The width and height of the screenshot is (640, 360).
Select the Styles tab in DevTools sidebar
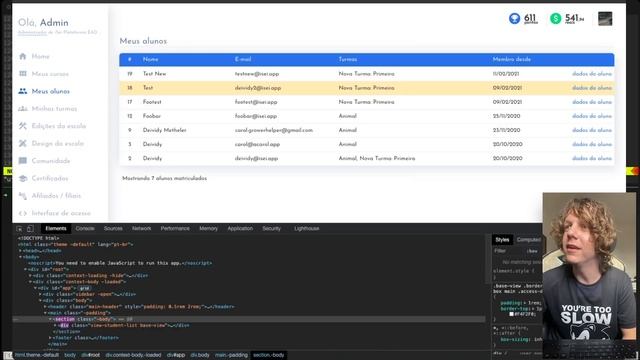click(x=502, y=240)
